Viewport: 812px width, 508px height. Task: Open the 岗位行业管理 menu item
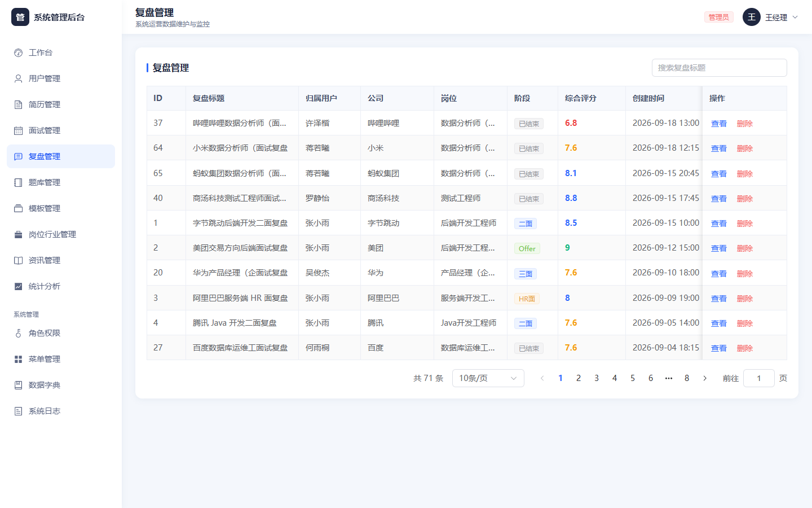(x=61, y=234)
